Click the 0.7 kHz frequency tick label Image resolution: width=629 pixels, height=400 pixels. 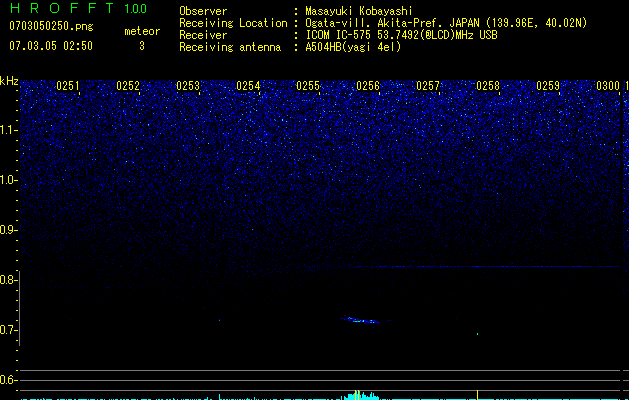[8, 330]
